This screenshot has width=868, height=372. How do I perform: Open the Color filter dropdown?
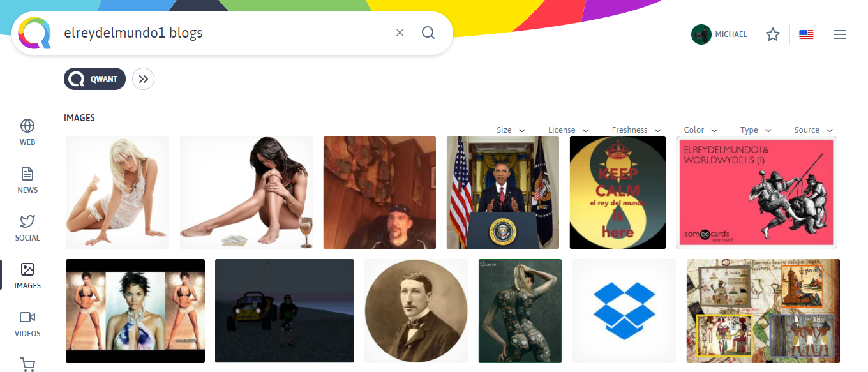pos(701,130)
